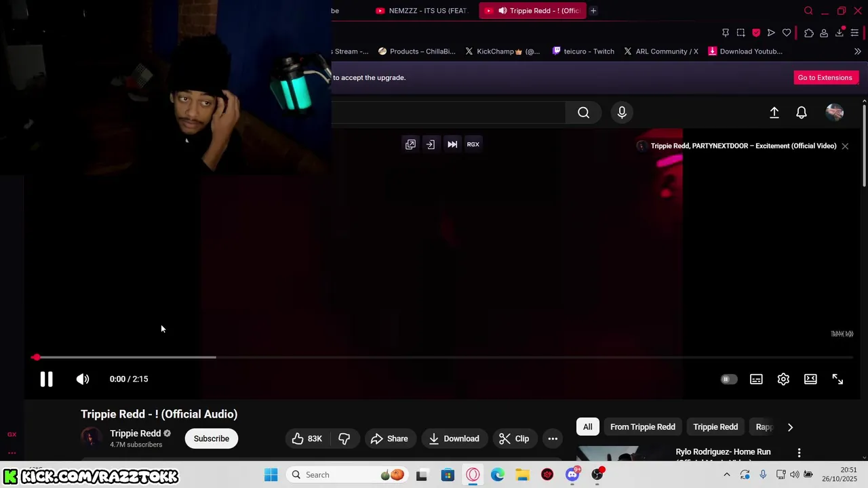
Task: Click the Go to Extensions button
Action: click(825, 77)
